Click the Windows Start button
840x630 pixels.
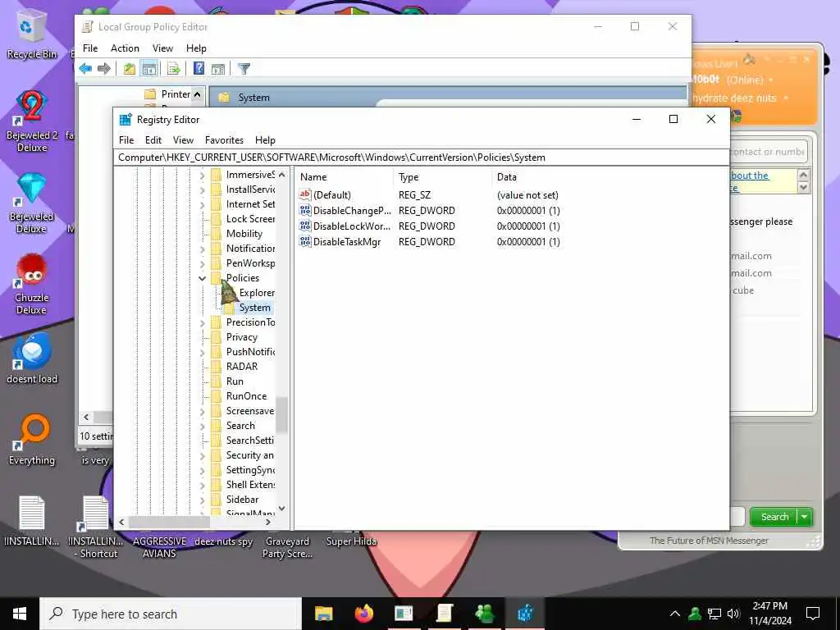pyautogui.click(x=20, y=614)
